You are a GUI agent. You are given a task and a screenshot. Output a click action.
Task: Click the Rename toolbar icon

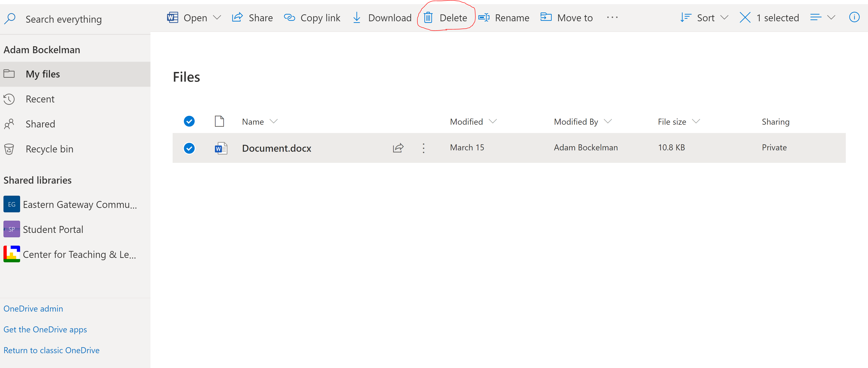tap(484, 18)
